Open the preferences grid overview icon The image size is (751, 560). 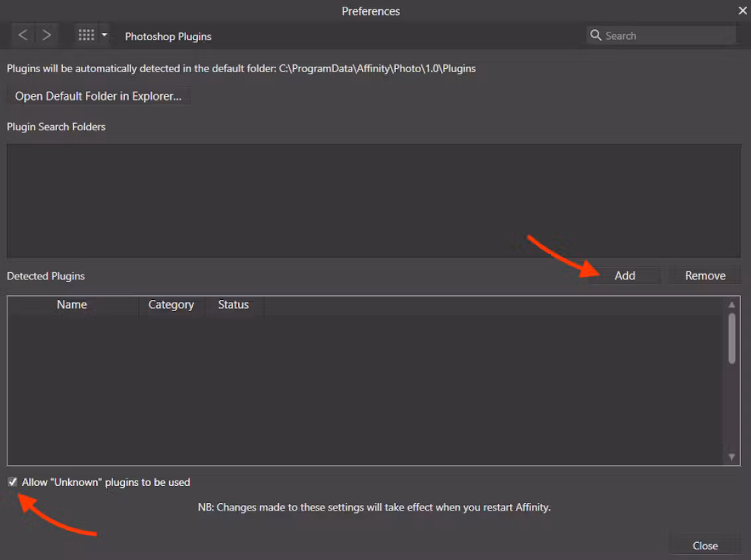coord(86,35)
